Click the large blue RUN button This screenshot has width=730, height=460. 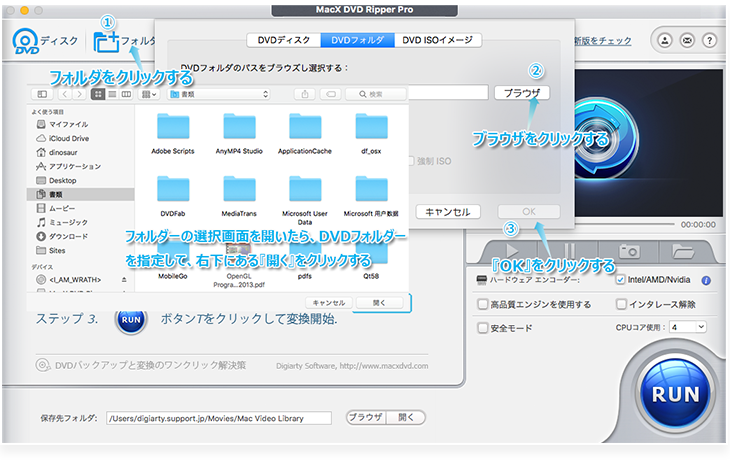675,394
